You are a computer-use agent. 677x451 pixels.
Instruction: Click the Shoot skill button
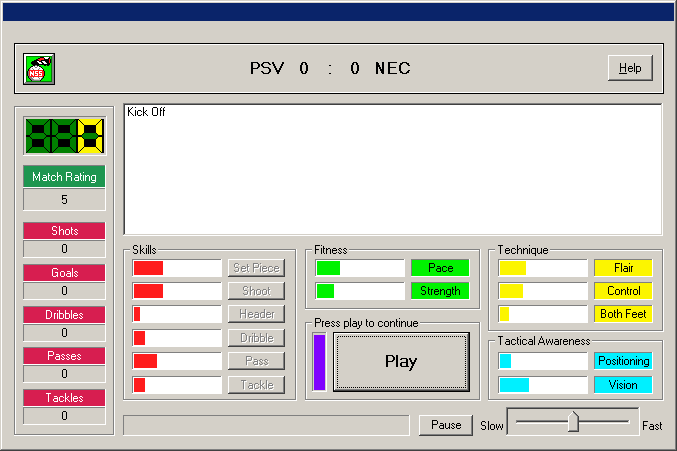point(256,291)
